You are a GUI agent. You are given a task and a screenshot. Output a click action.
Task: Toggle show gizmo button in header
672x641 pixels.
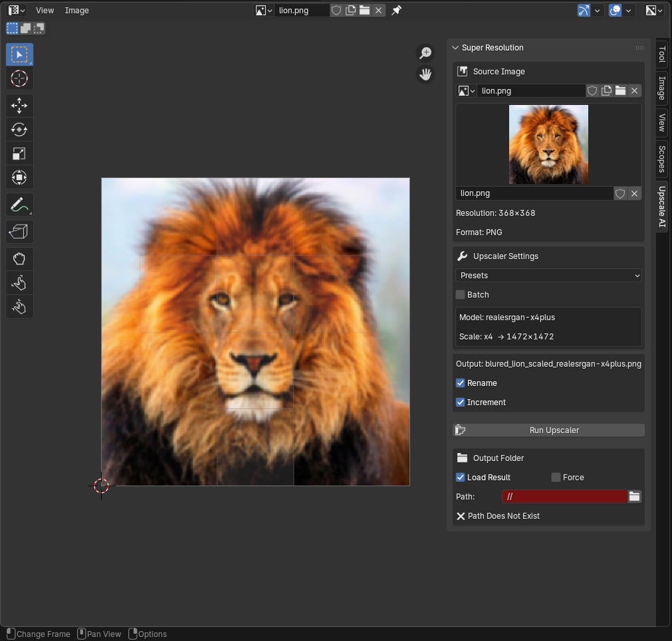584,10
